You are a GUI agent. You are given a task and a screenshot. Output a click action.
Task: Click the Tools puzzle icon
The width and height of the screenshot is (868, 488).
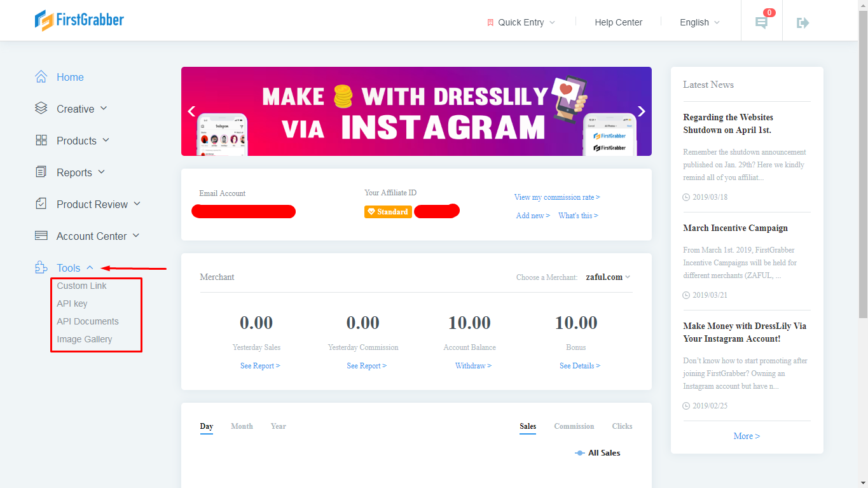pos(41,268)
